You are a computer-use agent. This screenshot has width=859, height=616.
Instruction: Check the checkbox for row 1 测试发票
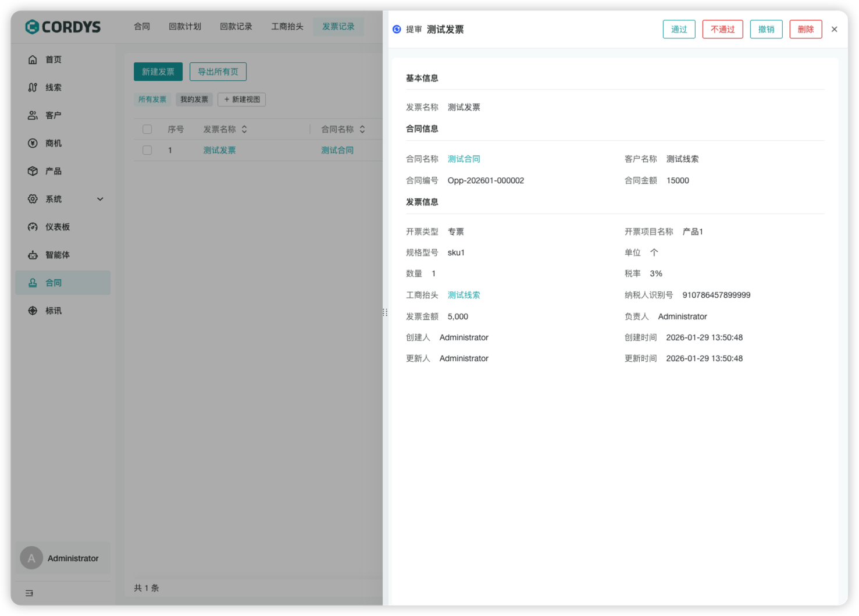click(x=147, y=150)
